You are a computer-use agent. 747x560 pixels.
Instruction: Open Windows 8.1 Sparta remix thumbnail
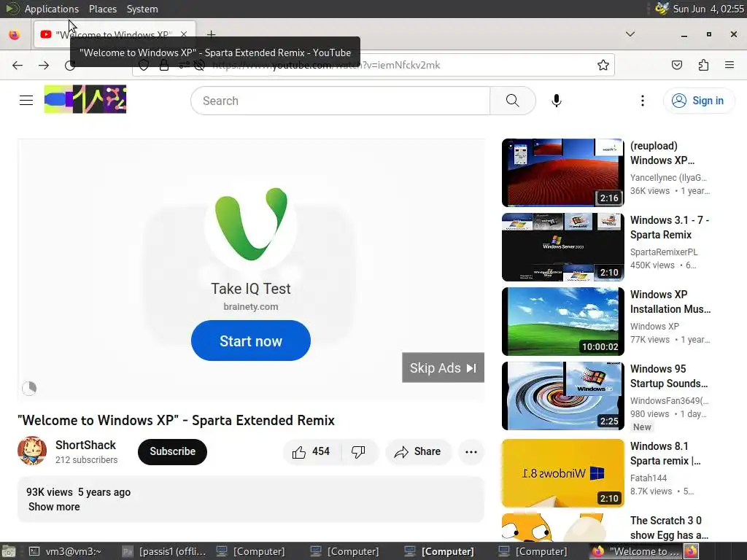click(x=562, y=472)
